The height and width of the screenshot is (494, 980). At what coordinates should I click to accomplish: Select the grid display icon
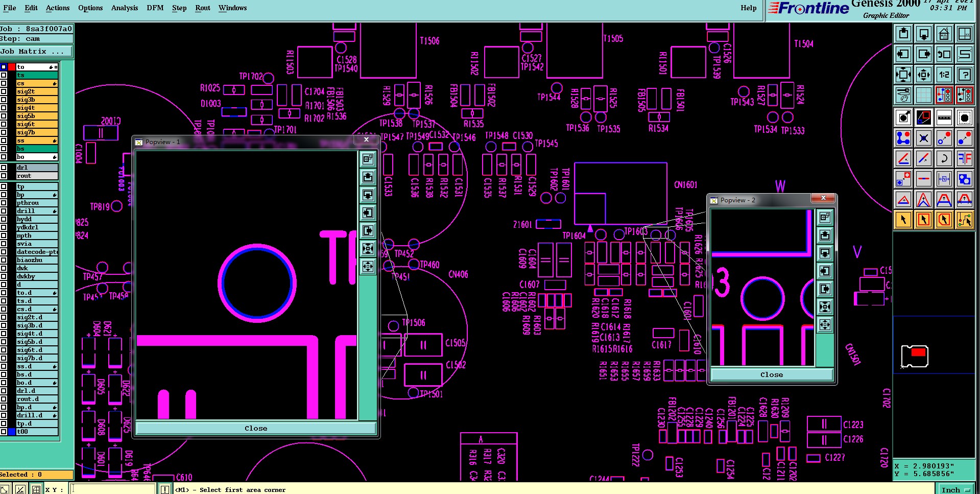923,95
